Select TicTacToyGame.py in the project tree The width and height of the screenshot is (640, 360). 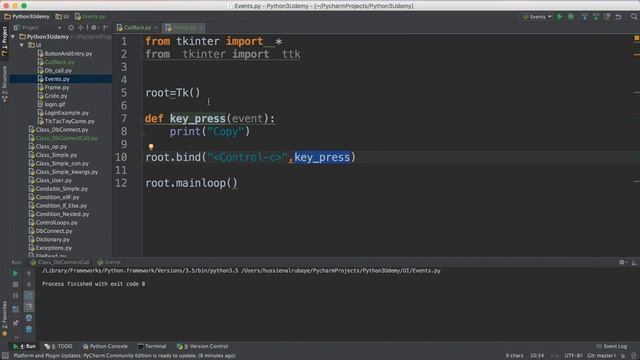point(66,121)
